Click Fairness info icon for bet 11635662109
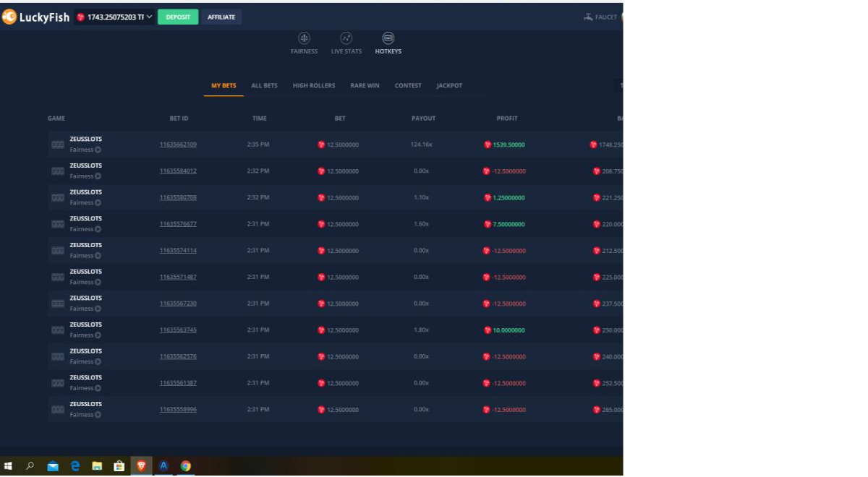Viewport: 868px width, 477px height. (98, 150)
